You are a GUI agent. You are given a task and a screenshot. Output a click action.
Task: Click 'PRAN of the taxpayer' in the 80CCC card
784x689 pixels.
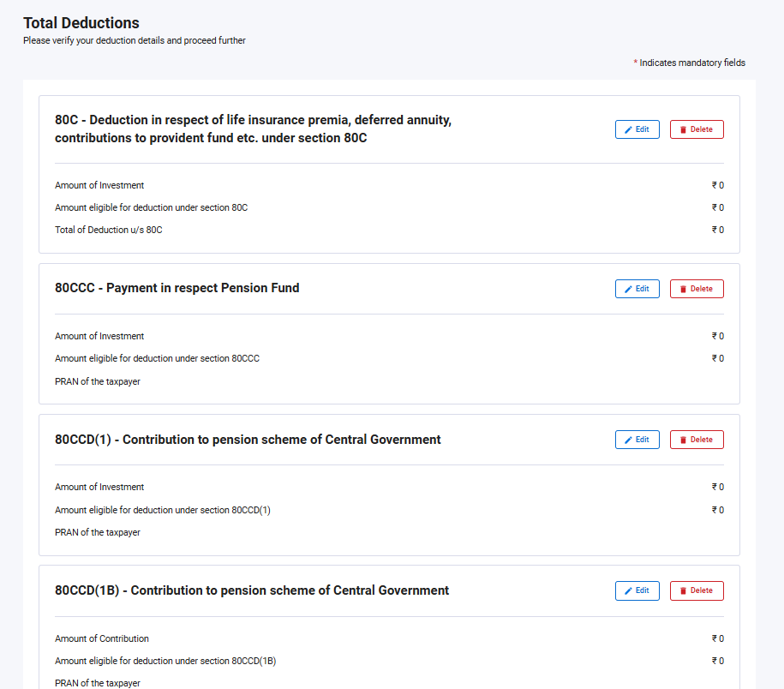tap(98, 381)
